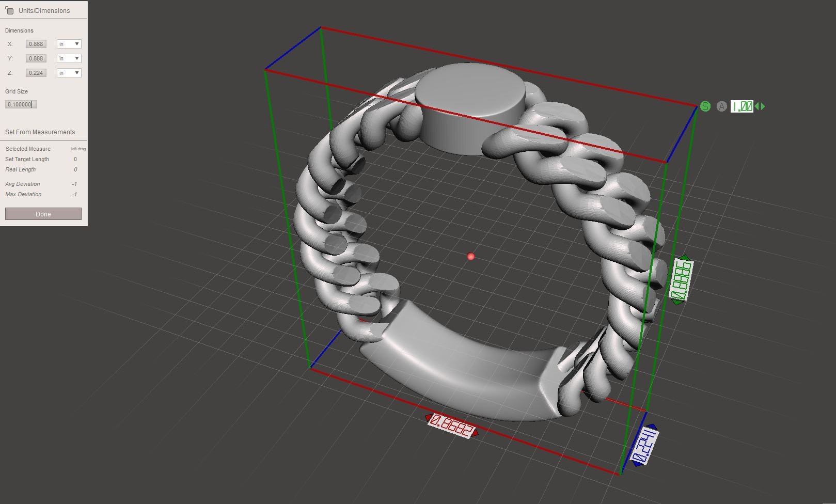Image resolution: width=836 pixels, height=504 pixels.
Task: Click the left green arrow beside 1.00
Action: [757, 106]
